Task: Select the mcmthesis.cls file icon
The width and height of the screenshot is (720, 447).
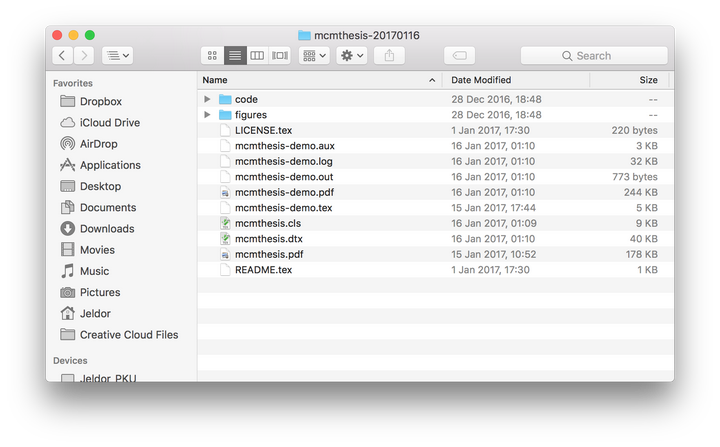Action: 225,223
